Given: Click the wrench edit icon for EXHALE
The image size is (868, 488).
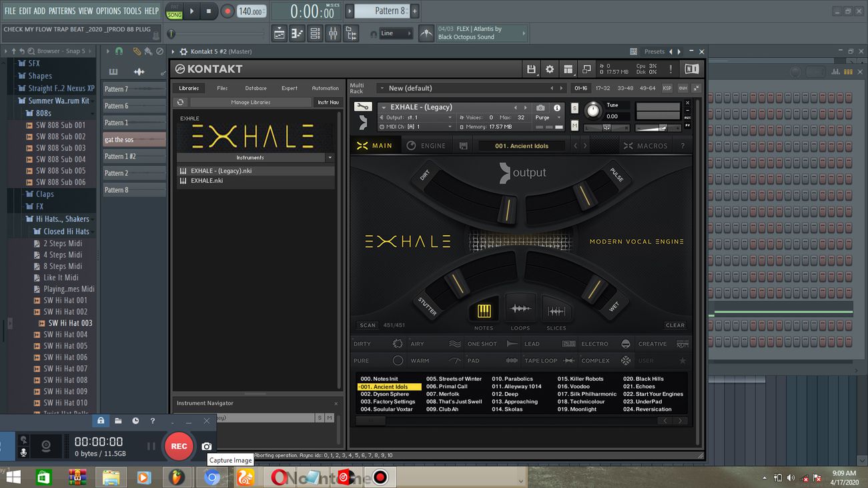Looking at the screenshot, I should pyautogui.click(x=362, y=107).
